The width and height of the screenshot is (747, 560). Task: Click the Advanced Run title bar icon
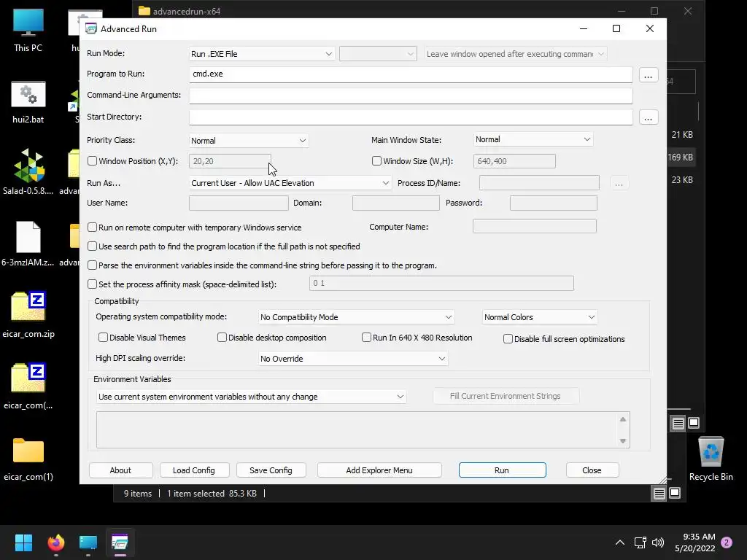point(91,28)
